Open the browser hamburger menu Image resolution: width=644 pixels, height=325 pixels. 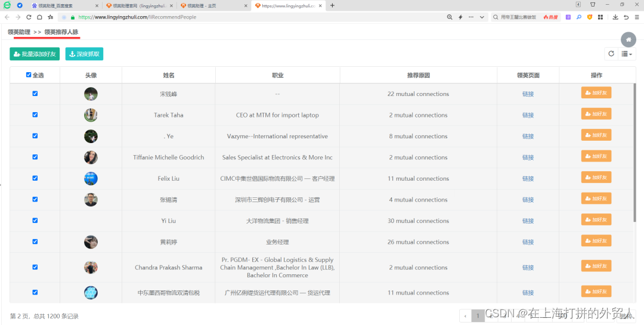click(637, 17)
